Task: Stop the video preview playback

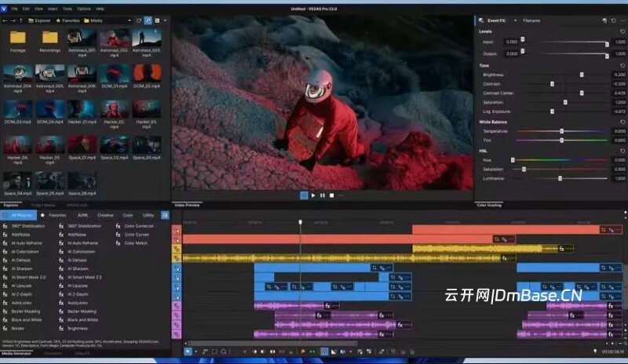Action: (331, 195)
